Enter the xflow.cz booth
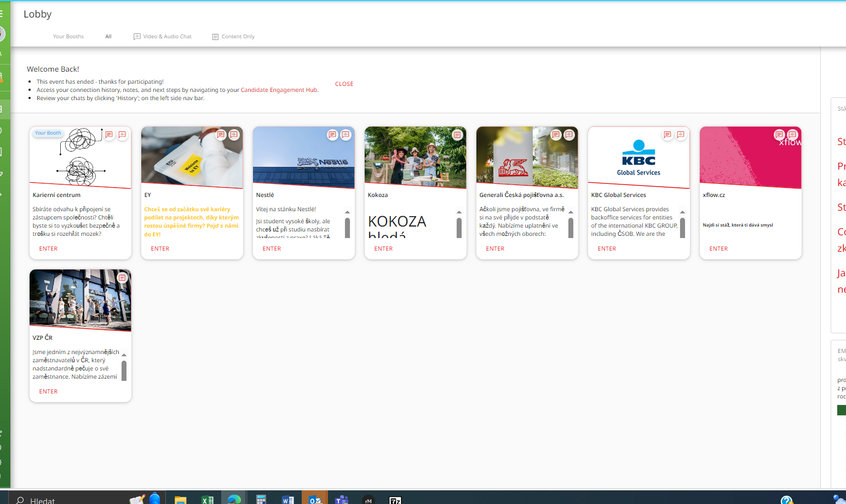This screenshot has width=846, height=504. point(718,248)
